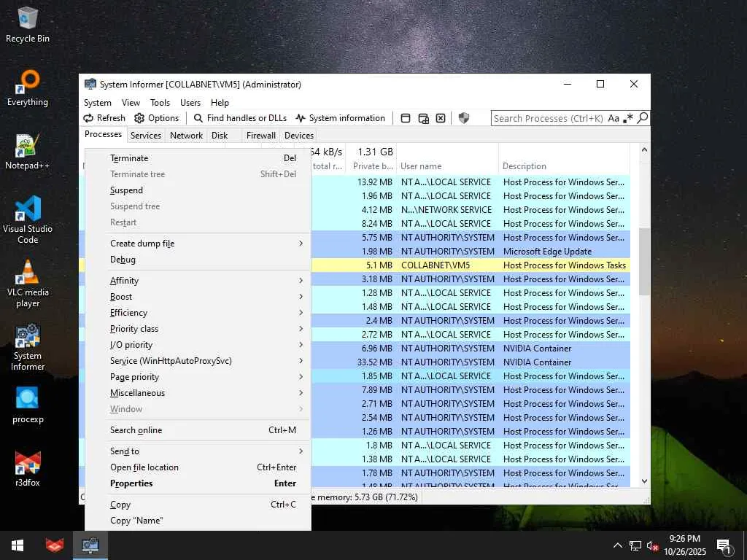The image size is (747, 560).
Task: Click the System Informer taskbar button
Action: coord(90,545)
